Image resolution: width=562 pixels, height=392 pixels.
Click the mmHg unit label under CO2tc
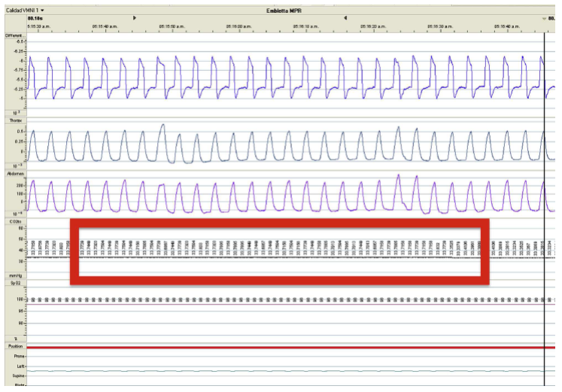click(15, 275)
